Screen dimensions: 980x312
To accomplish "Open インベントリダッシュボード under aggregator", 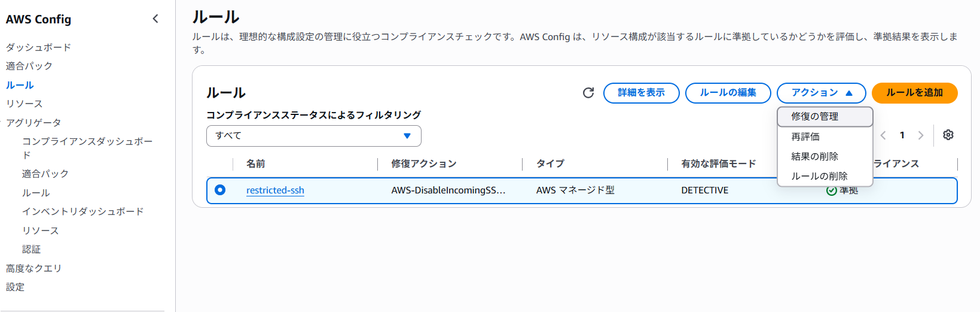I will click(83, 211).
